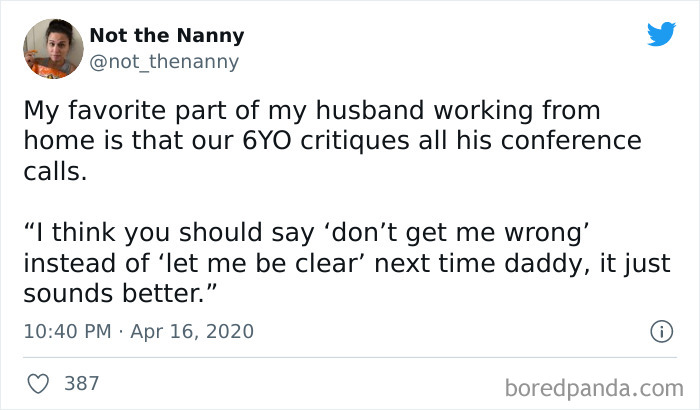Click the 10:40 PM timestamp
Viewport: 700px width, 410px height.
[x=66, y=331]
